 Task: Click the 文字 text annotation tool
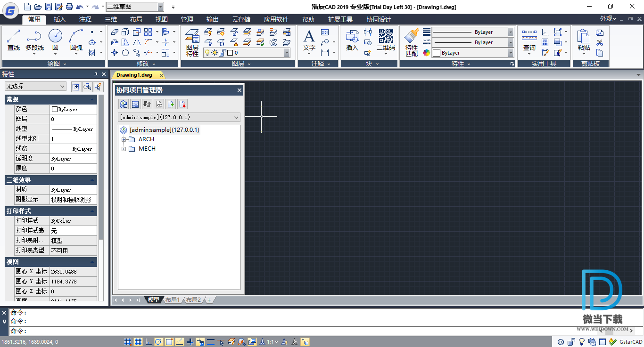tap(309, 40)
